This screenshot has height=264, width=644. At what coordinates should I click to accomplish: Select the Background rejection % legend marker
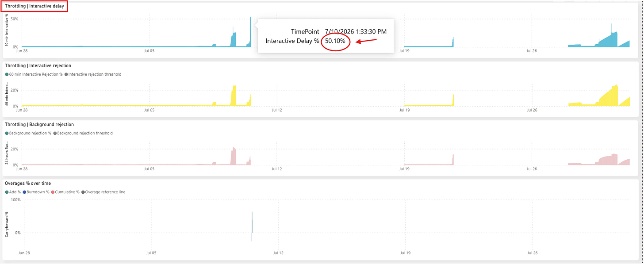pos(7,133)
